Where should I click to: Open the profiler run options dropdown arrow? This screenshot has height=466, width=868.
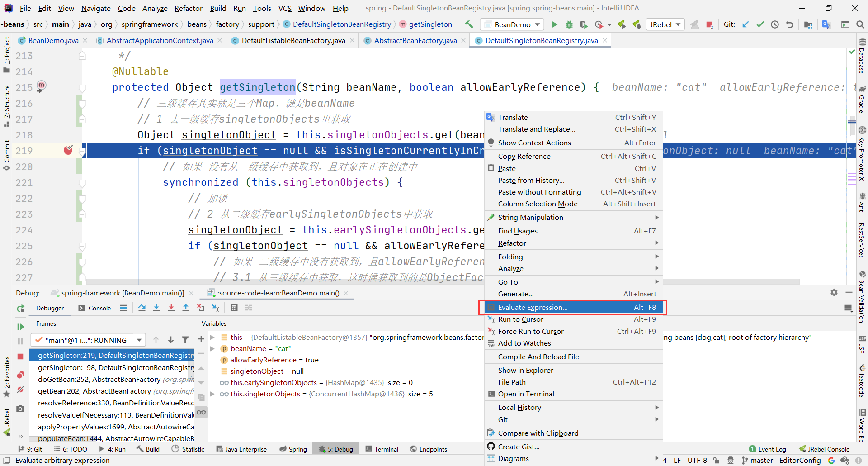(x=609, y=25)
